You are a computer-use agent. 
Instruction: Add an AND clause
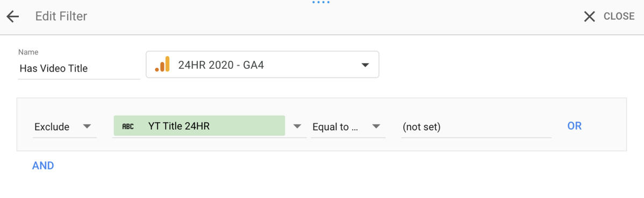43,166
